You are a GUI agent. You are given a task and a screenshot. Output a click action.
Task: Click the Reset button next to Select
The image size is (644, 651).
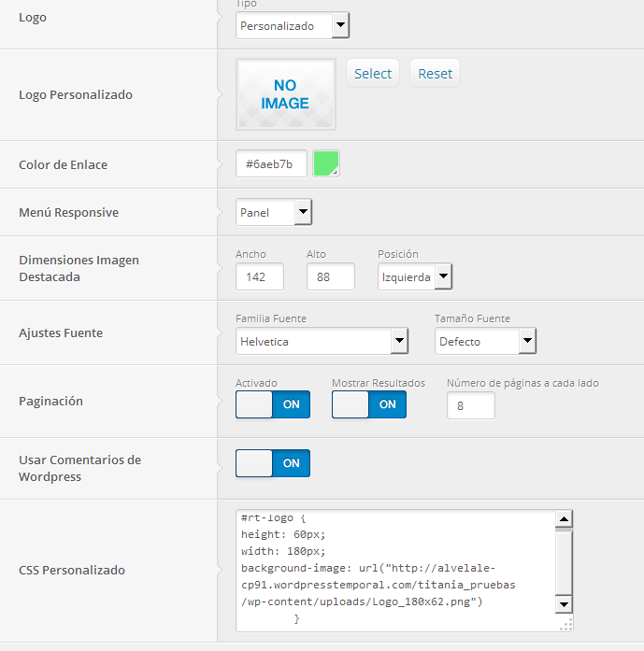[x=435, y=74]
